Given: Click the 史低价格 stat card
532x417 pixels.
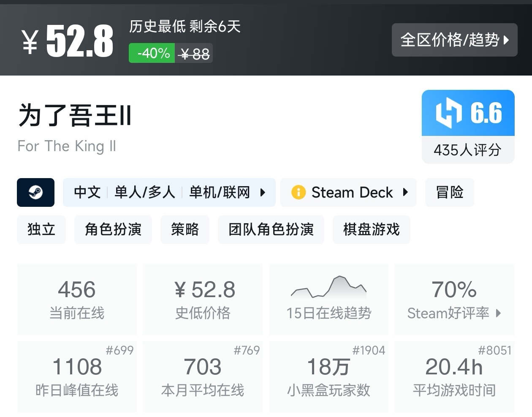Looking at the screenshot, I should click(203, 299).
